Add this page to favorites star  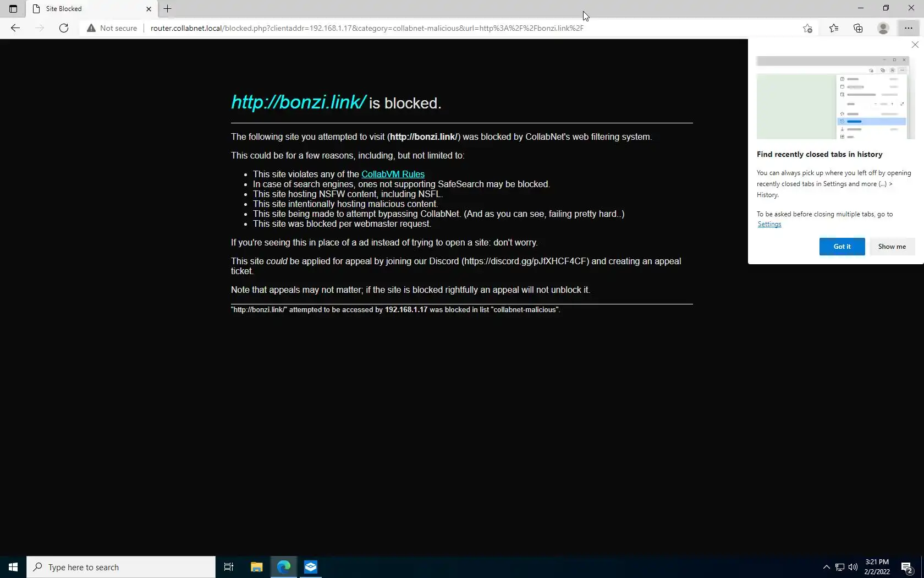point(807,28)
